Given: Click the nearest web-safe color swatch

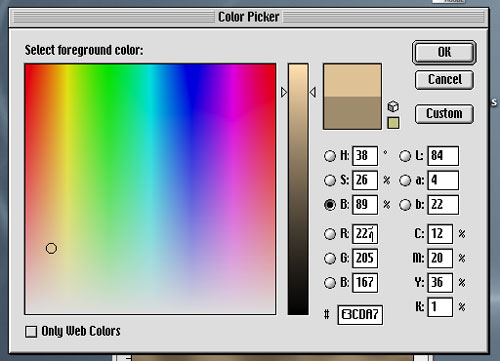Looking at the screenshot, I should [x=393, y=123].
